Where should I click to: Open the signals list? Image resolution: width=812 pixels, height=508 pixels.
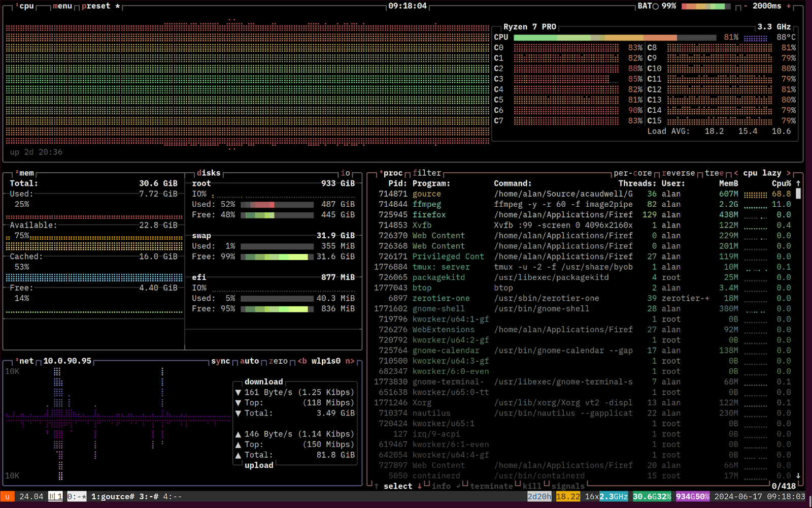pyautogui.click(x=568, y=486)
